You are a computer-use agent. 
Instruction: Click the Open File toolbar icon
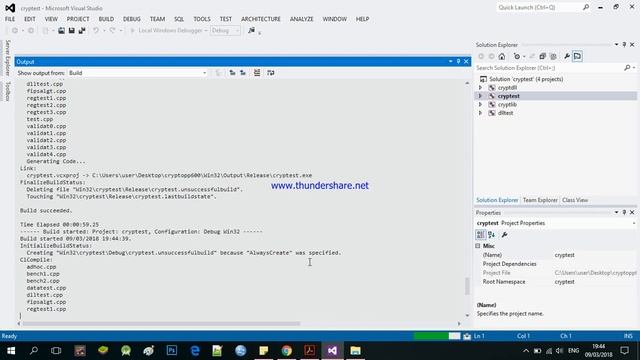[61, 31]
